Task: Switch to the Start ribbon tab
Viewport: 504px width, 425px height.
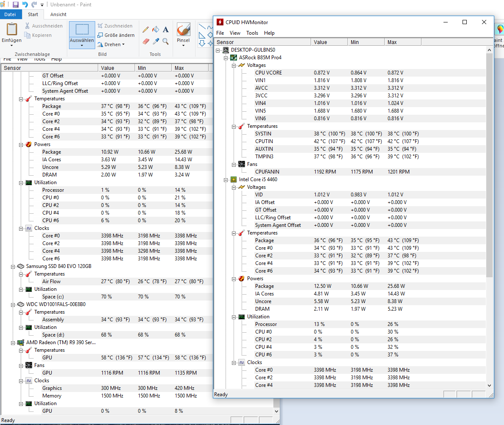Action: (x=33, y=14)
